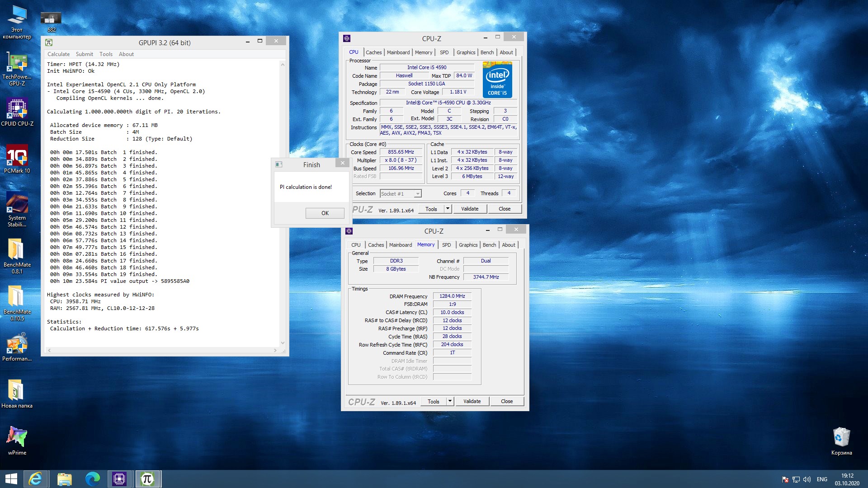Switch to Mainboard tab in lower CPU-Z

(x=401, y=245)
